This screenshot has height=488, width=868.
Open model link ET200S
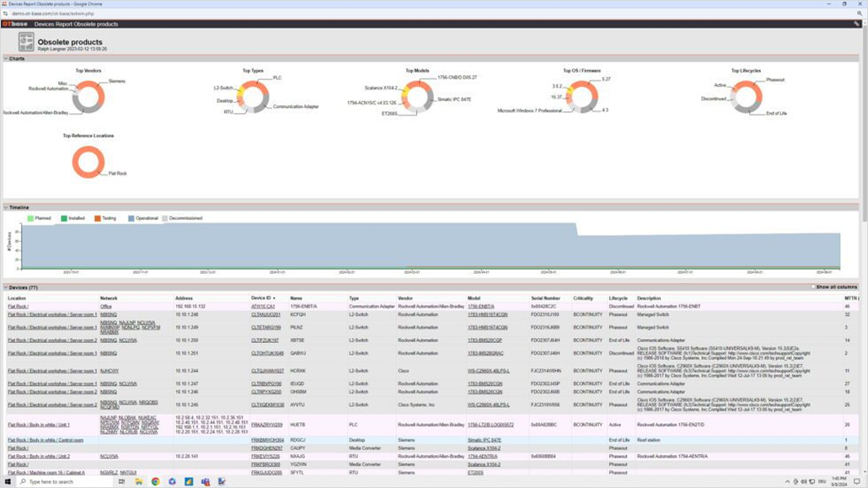[475, 473]
